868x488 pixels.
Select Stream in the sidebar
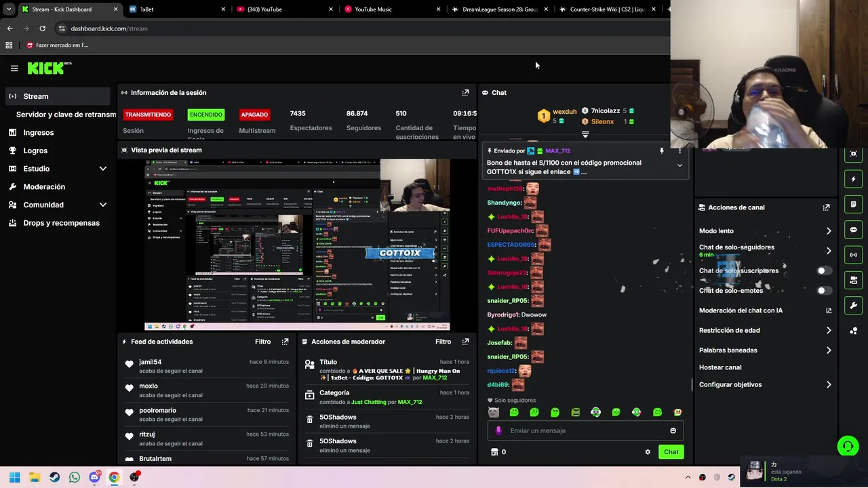(x=58, y=96)
